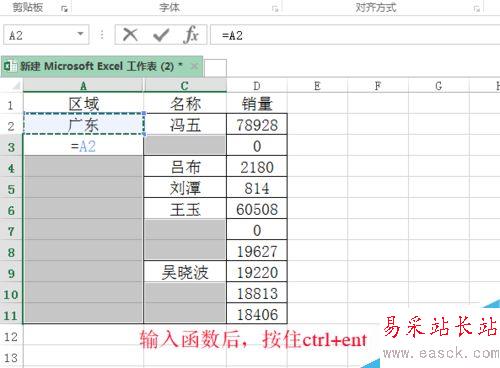Image resolution: width=500 pixels, height=368 pixels.
Task: Select column F header
Action: [x=378, y=86]
